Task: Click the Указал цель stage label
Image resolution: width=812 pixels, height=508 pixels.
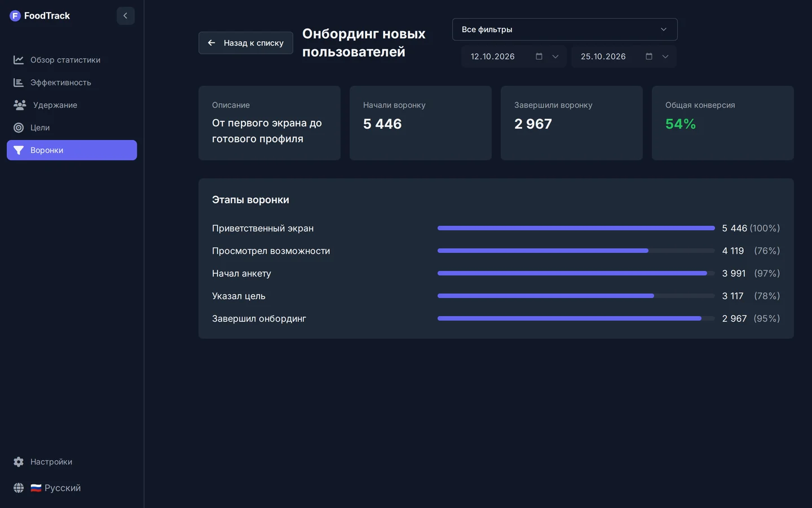Action: click(x=239, y=296)
